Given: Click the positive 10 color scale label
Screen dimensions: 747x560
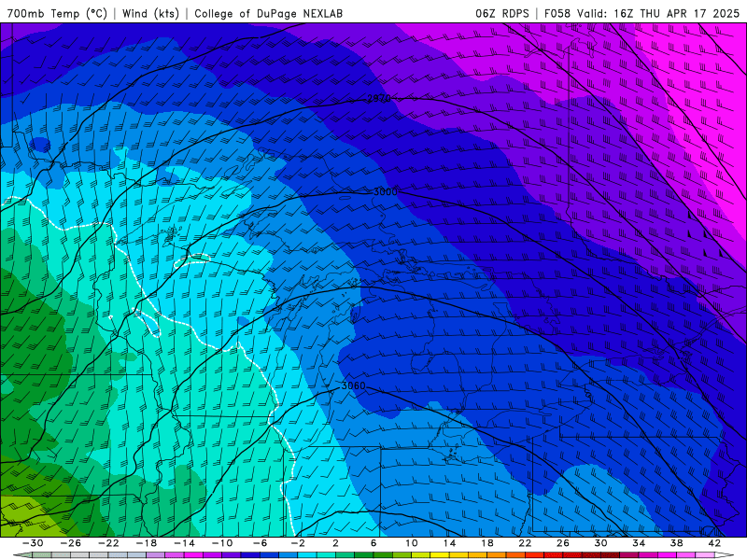Looking at the screenshot, I should (x=412, y=543).
